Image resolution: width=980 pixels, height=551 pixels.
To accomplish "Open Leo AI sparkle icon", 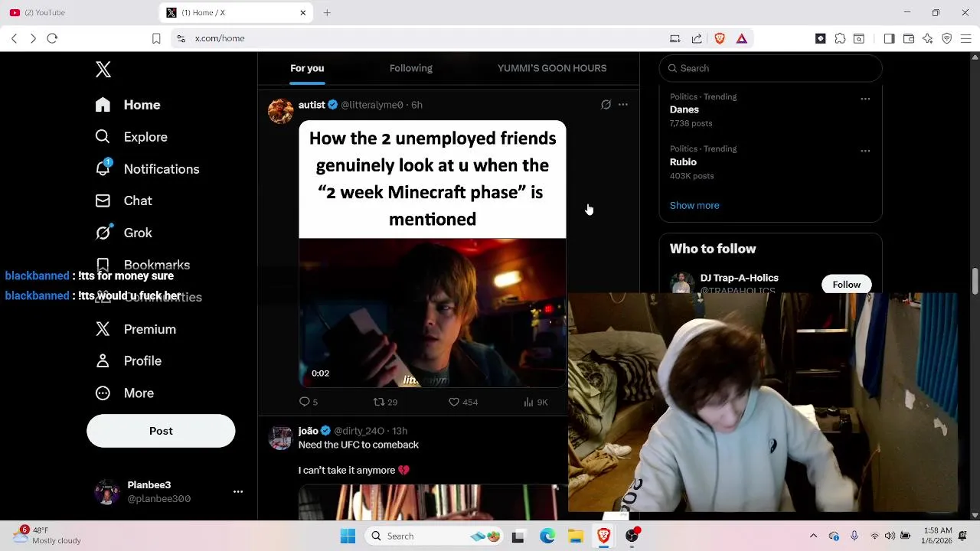I will click(928, 38).
